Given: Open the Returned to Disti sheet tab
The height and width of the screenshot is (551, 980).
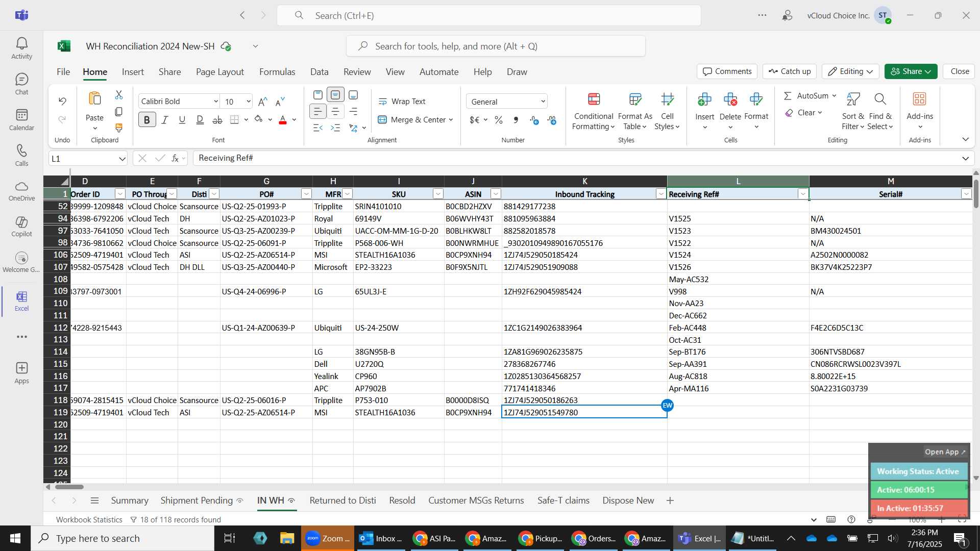Looking at the screenshot, I should [342, 500].
